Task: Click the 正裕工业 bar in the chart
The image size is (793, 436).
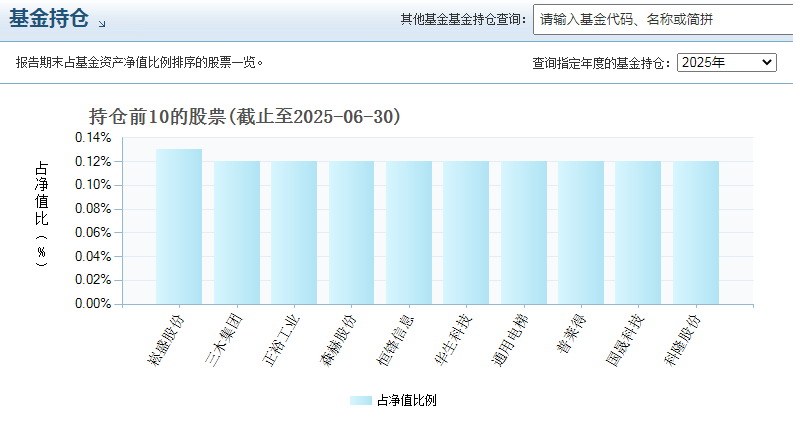Action: tap(294, 233)
